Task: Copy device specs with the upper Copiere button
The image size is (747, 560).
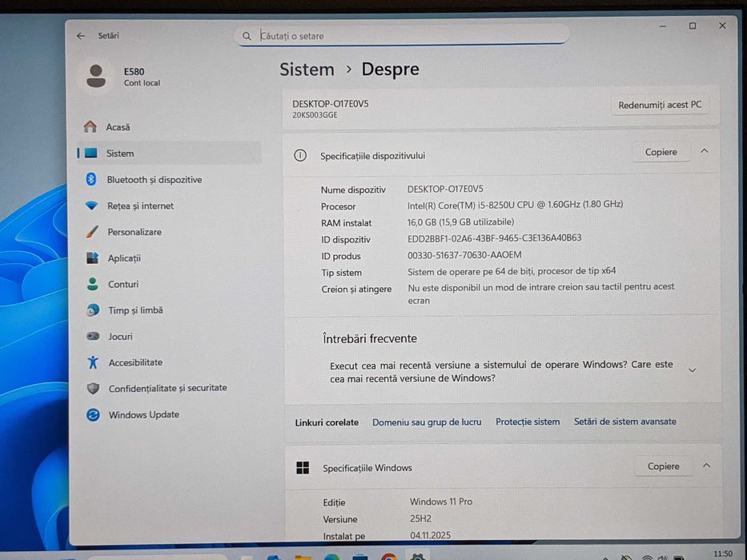Action: pos(661,152)
